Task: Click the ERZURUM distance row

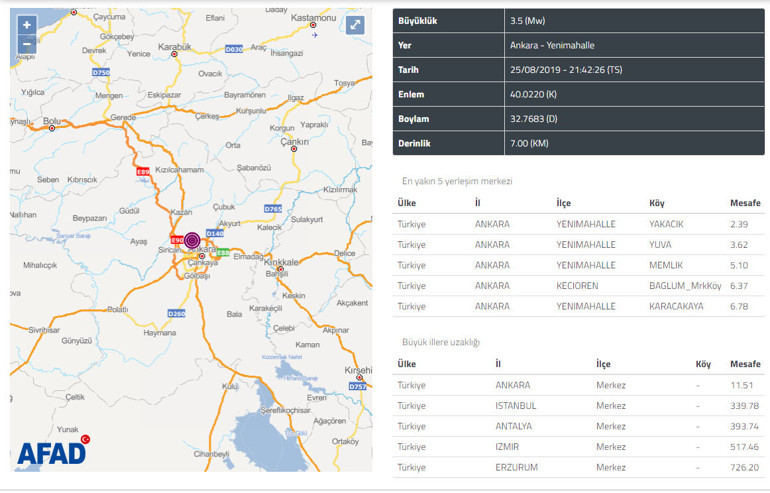Action: pyautogui.click(x=579, y=467)
